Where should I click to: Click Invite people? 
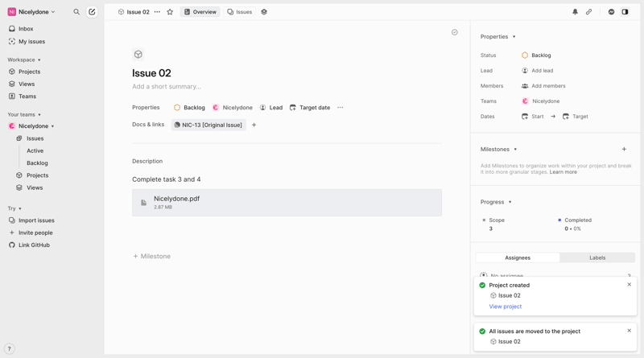coord(35,232)
